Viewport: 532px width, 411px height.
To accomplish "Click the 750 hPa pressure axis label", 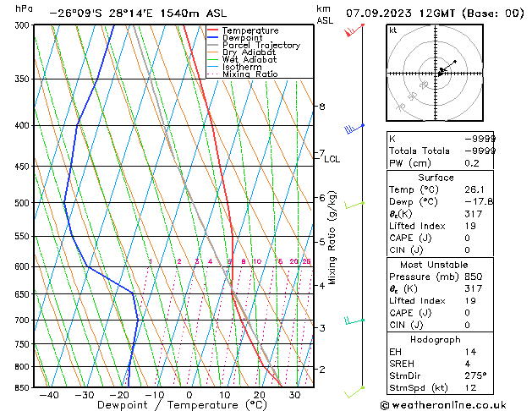I will click(x=24, y=344).
